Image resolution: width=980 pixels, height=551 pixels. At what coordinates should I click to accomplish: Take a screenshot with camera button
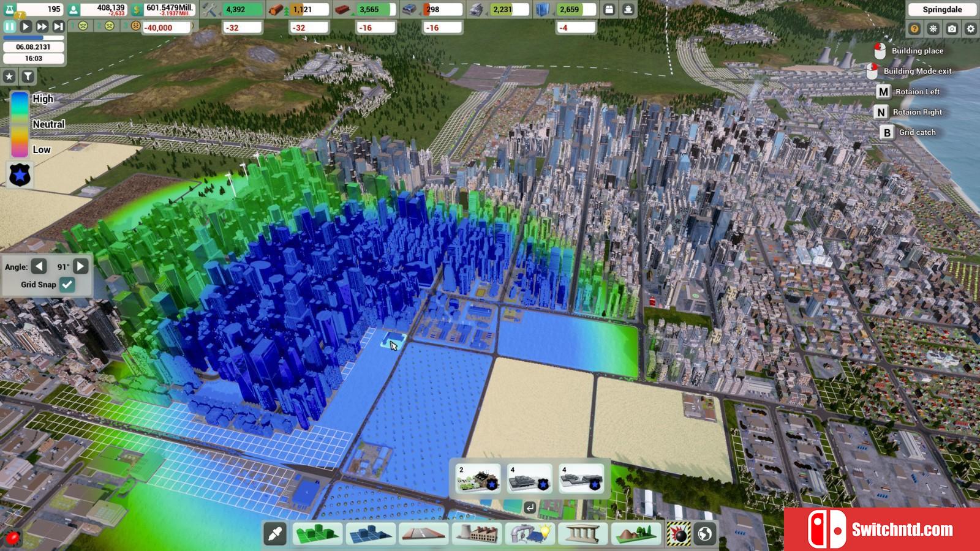tap(952, 29)
